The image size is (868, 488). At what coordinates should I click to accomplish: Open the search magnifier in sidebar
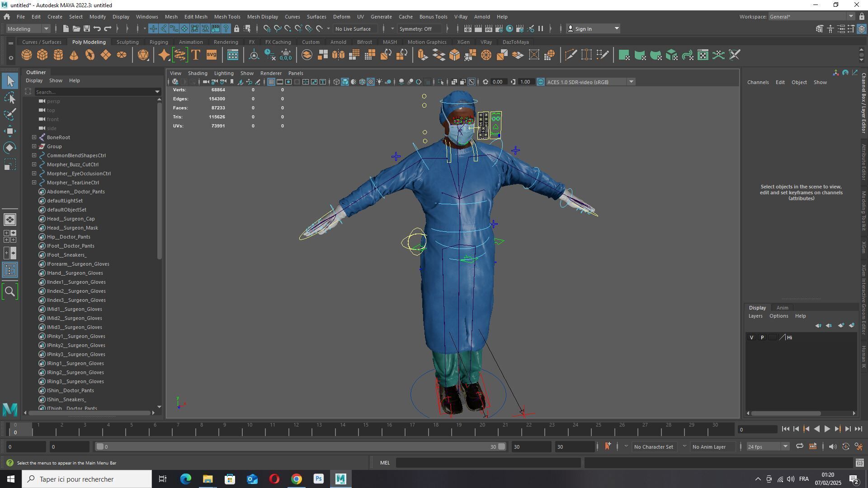(x=10, y=292)
